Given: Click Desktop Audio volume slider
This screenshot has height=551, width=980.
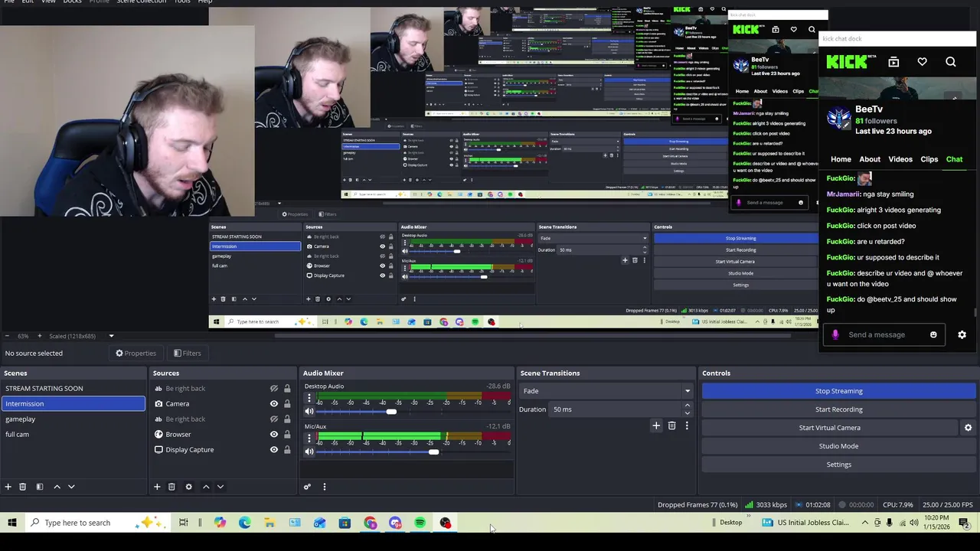Looking at the screenshot, I should click(413, 412).
